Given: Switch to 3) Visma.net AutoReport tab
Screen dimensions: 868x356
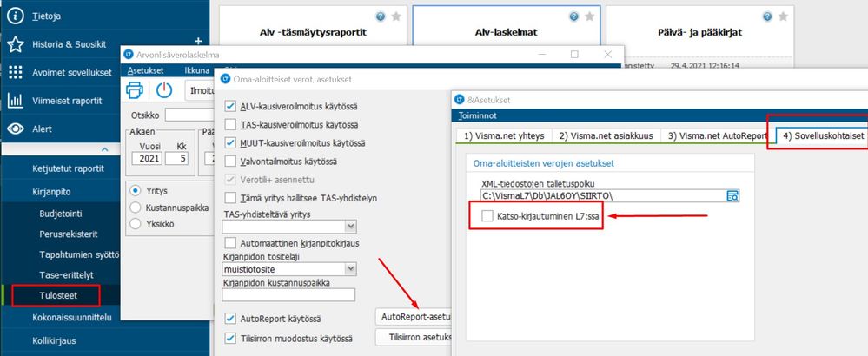Looking at the screenshot, I should click(718, 136).
